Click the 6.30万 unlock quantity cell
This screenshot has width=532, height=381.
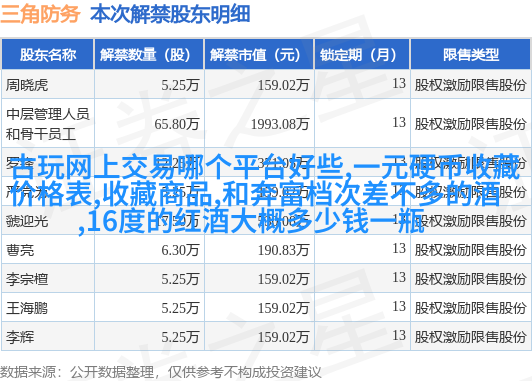(x=149, y=250)
